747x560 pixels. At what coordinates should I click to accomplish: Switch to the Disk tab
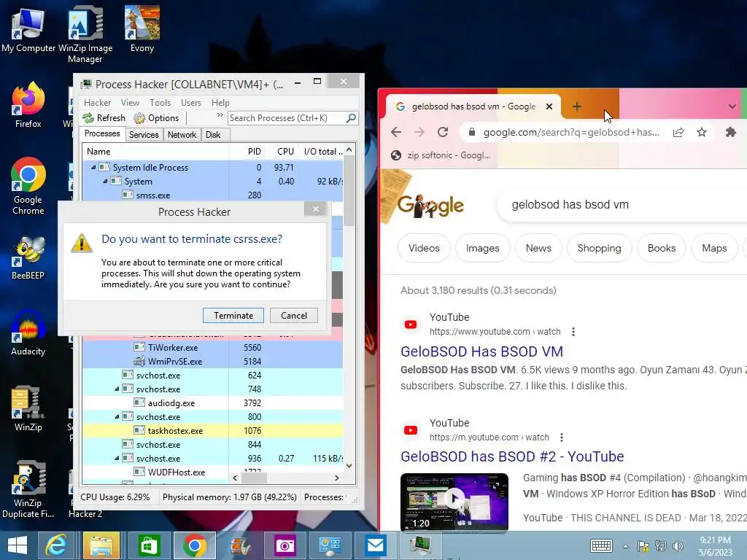point(213,135)
